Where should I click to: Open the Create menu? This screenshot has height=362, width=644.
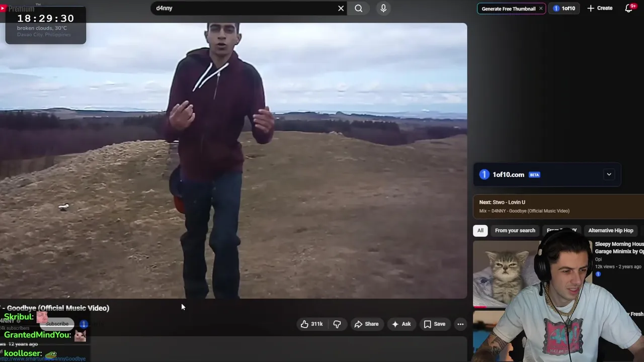[600, 8]
